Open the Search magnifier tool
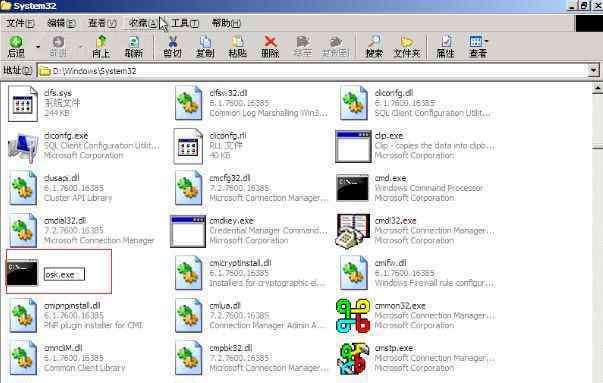This screenshot has height=383, width=603. pos(374,42)
